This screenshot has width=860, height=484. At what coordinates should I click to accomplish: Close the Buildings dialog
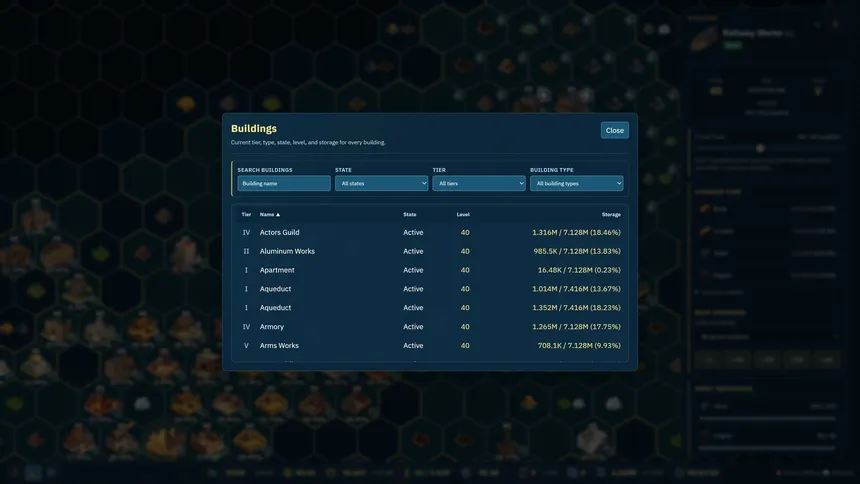pyautogui.click(x=614, y=130)
